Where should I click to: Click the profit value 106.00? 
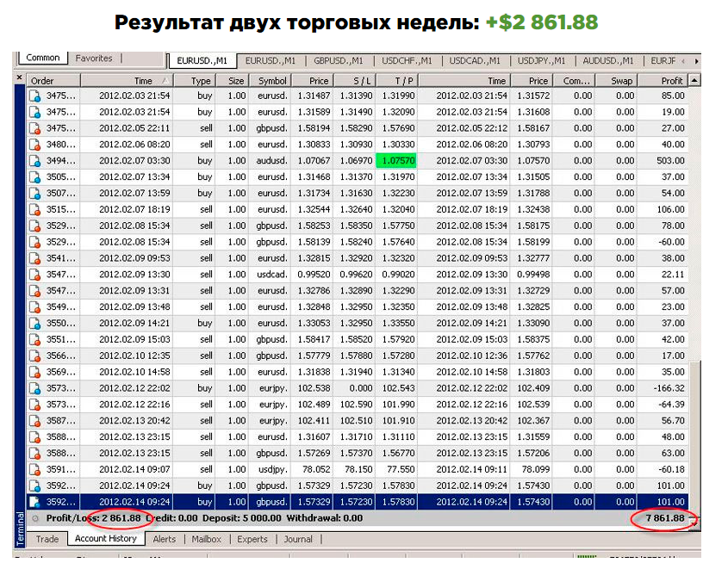point(670,209)
